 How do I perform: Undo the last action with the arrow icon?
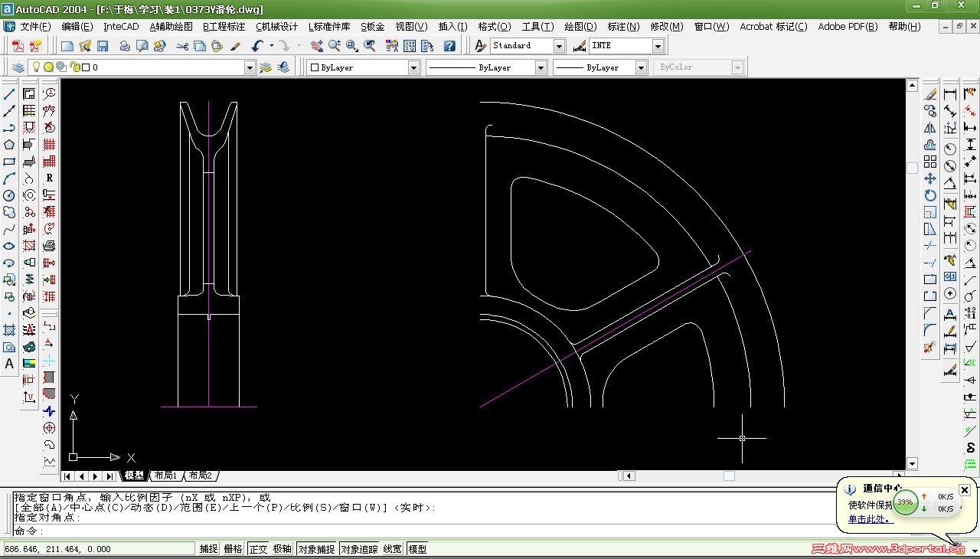pyautogui.click(x=257, y=46)
